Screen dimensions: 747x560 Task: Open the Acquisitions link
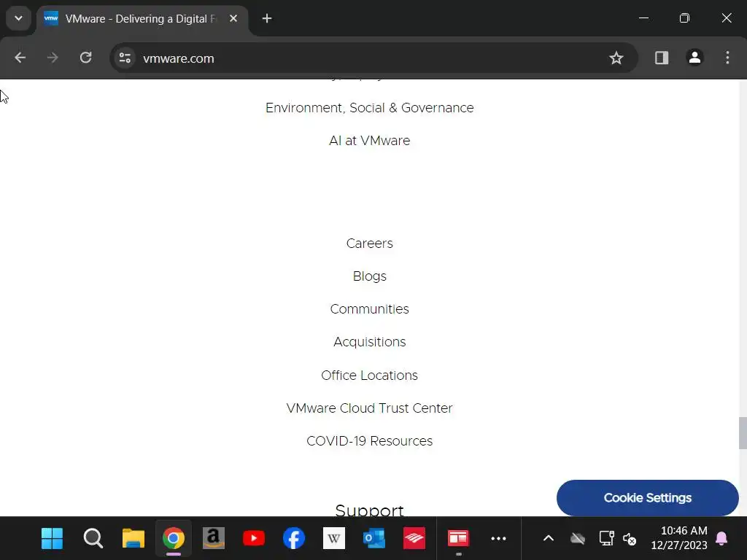point(370,343)
